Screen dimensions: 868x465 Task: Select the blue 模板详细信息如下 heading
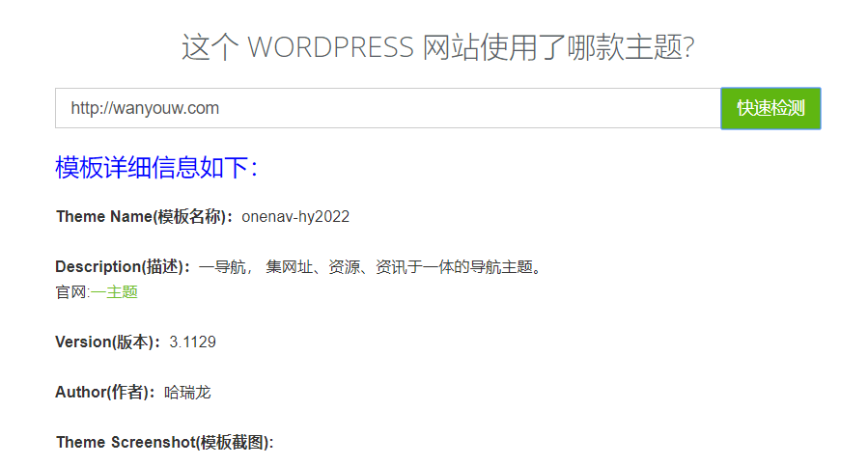(x=156, y=167)
